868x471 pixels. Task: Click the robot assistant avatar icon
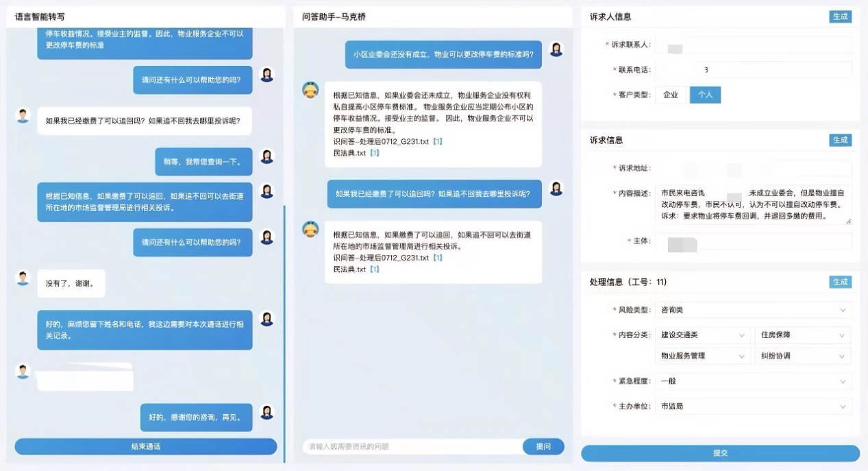[310, 90]
